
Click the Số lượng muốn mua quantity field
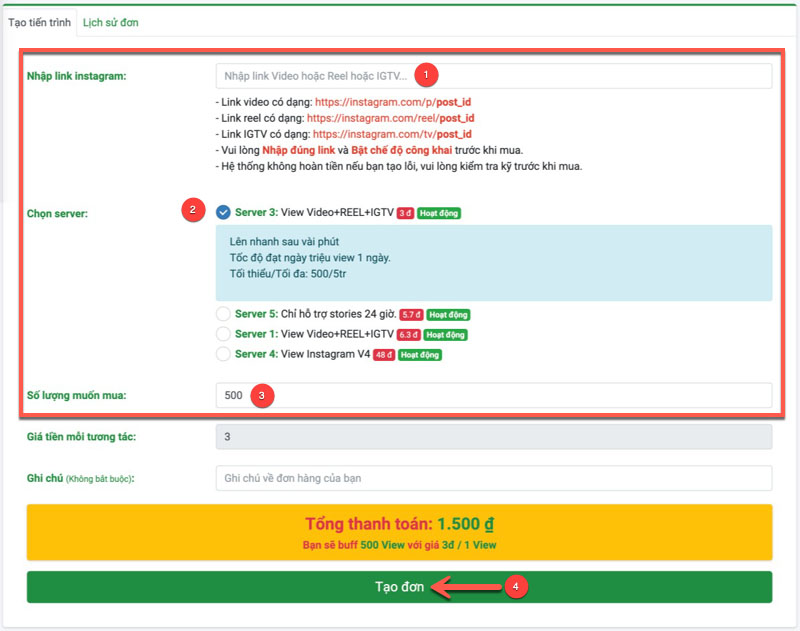tap(493, 395)
